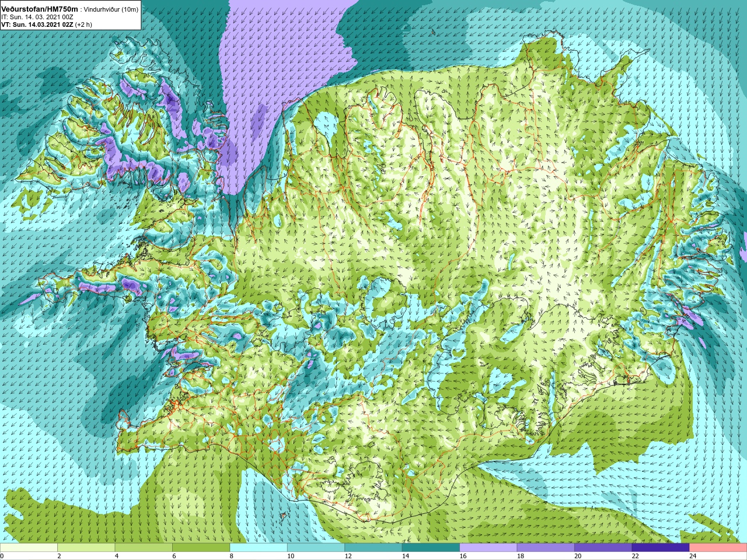
Task: Click the 'Vindurhviður (10m)' label
Action: click(x=111, y=10)
